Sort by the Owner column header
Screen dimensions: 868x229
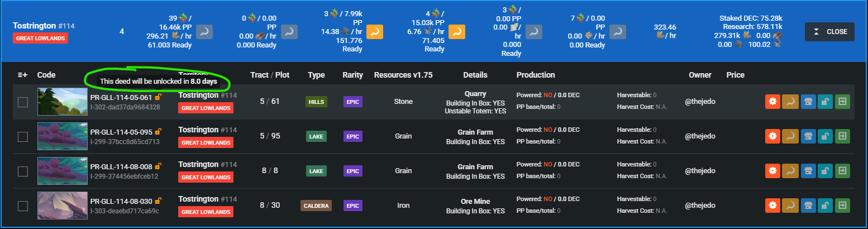[700, 75]
